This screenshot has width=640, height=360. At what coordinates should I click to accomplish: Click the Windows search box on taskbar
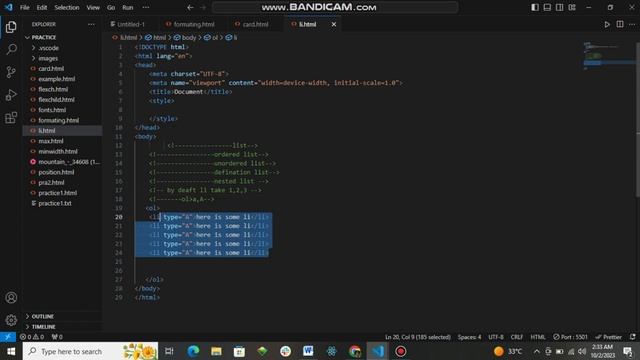click(90, 351)
